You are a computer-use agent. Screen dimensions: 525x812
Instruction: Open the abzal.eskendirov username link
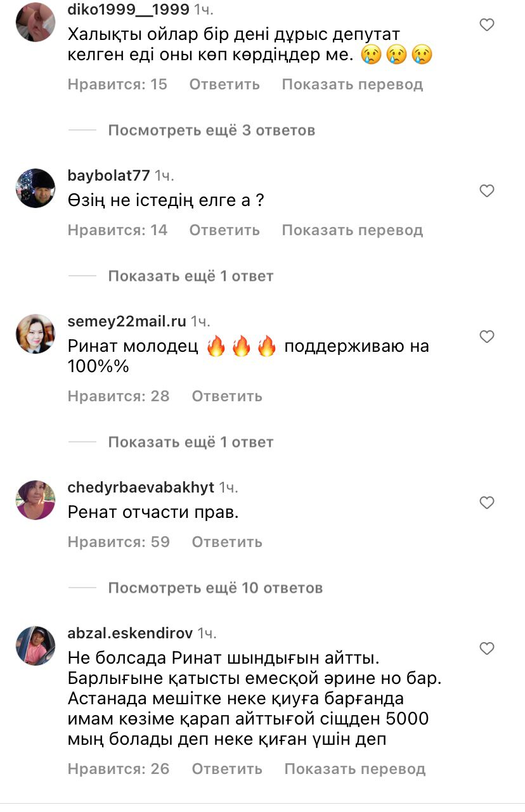[130, 633]
